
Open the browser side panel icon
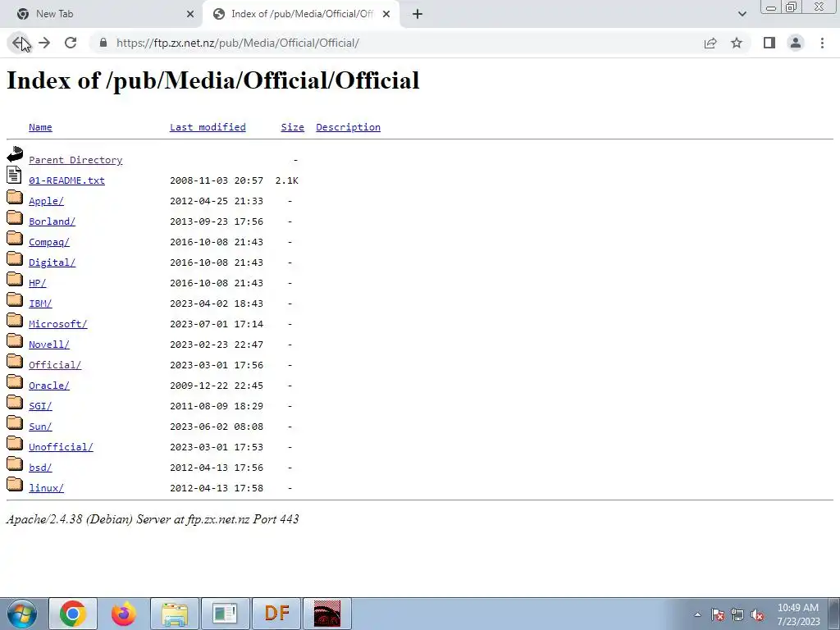point(769,43)
